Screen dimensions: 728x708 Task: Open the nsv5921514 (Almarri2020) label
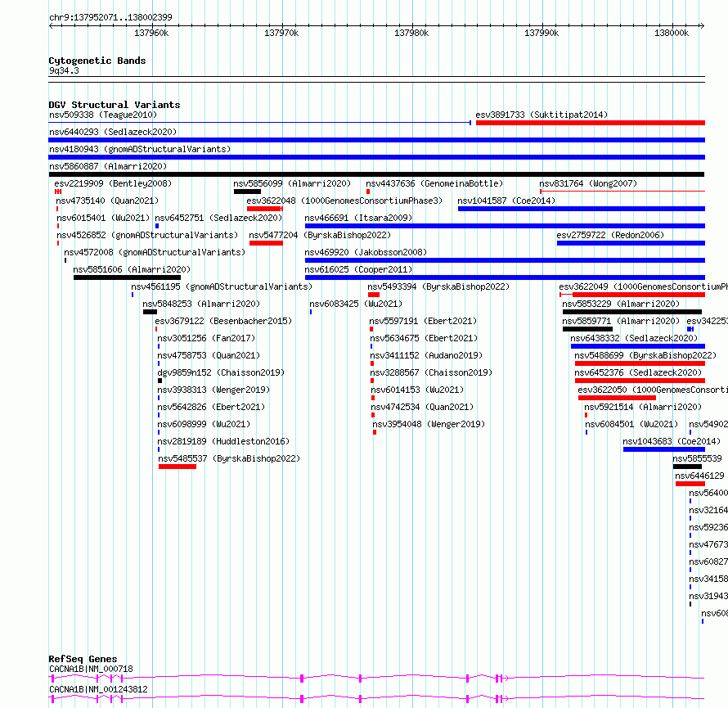coord(643,407)
